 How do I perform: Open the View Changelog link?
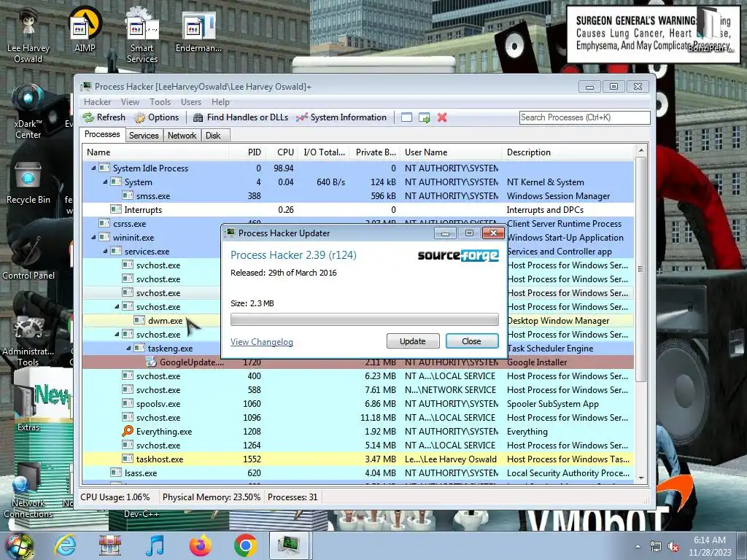262,342
